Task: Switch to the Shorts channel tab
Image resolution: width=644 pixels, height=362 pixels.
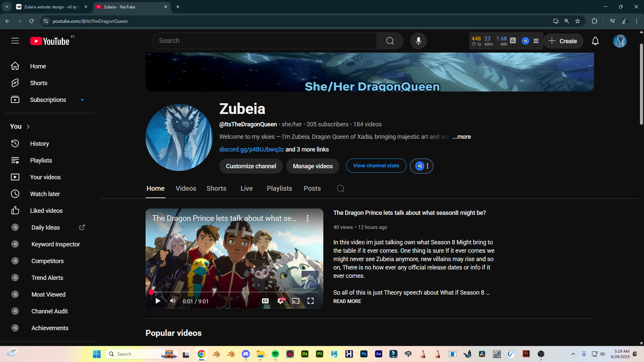Action: [x=216, y=189]
